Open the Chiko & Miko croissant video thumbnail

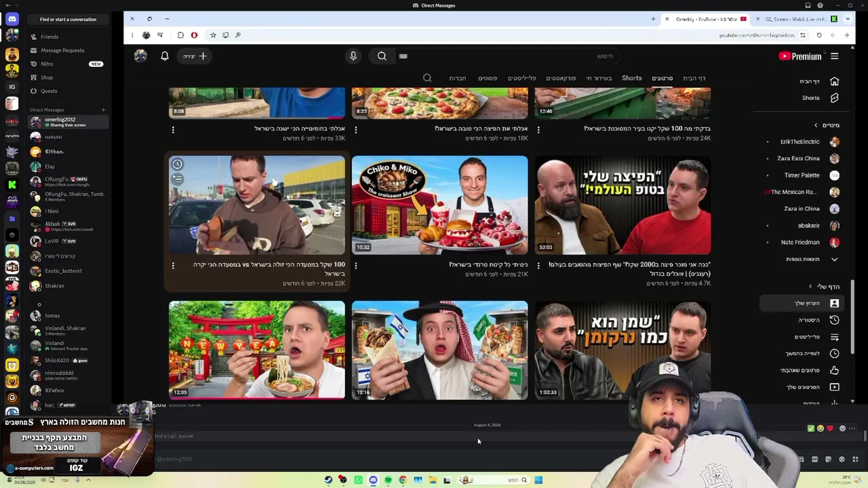439,205
